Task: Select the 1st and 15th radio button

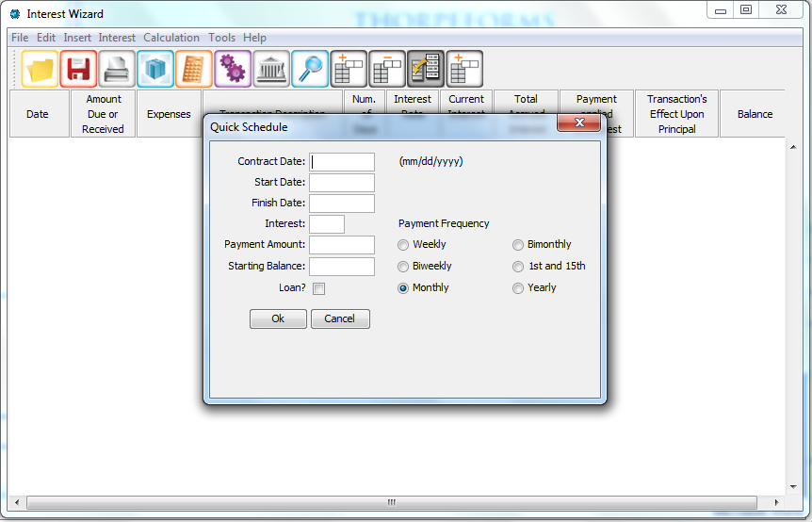Action: click(x=518, y=267)
